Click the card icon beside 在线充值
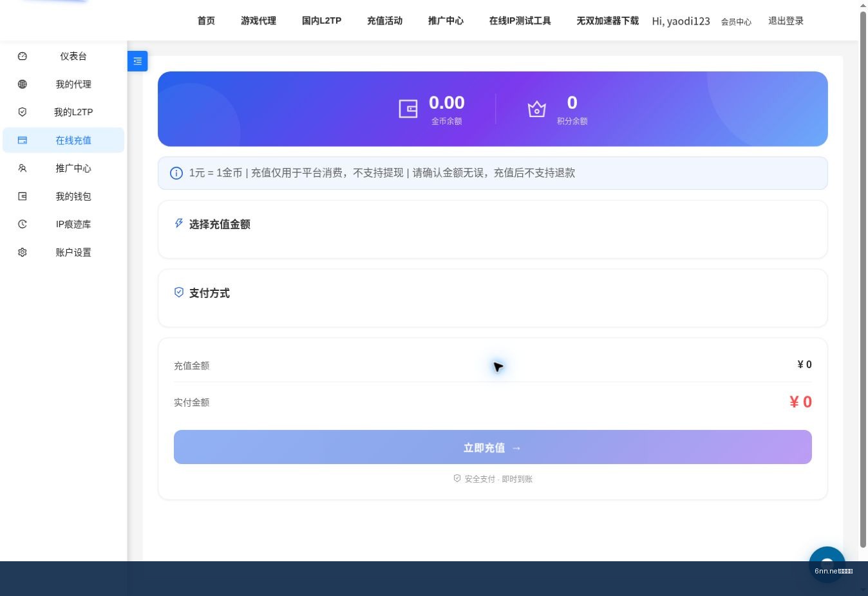The image size is (868, 596). pos(23,140)
